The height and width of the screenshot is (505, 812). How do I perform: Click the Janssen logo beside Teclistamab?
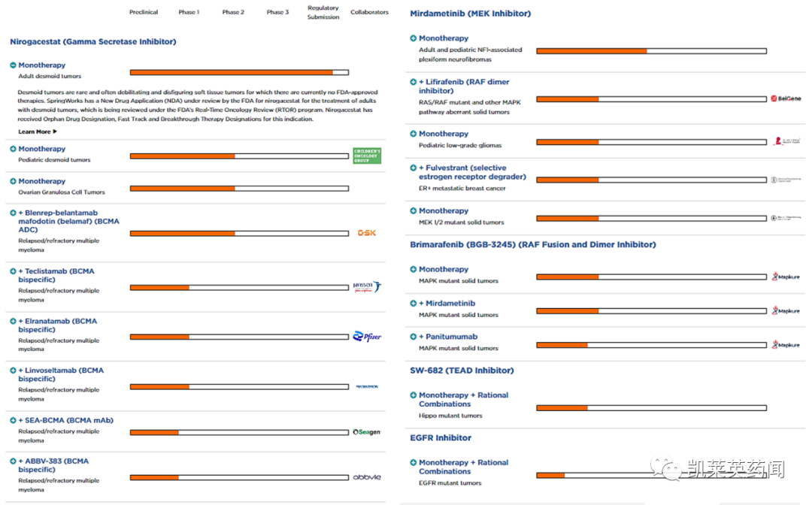(x=367, y=287)
